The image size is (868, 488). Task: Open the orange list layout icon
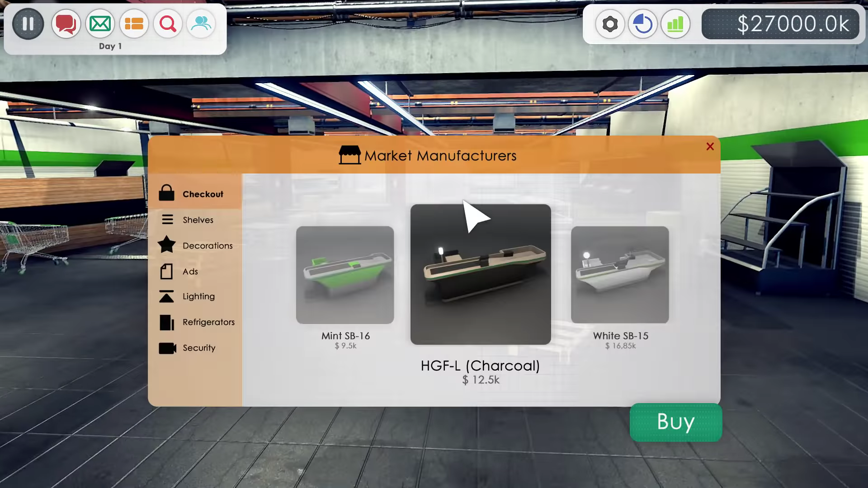coord(134,23)
